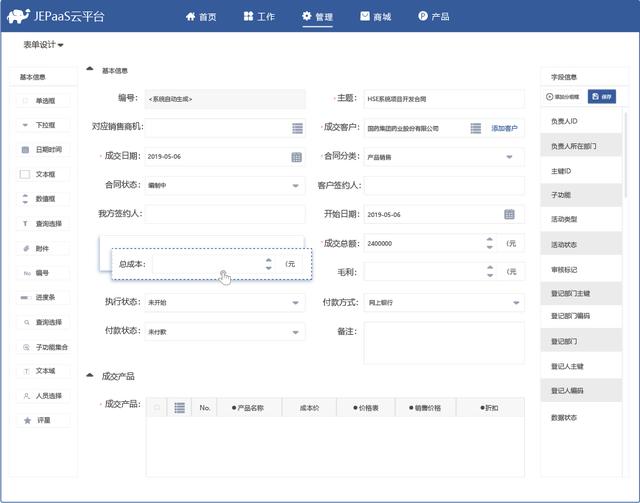
Task: Select the 主键ID field
Action: click(581, 171)
